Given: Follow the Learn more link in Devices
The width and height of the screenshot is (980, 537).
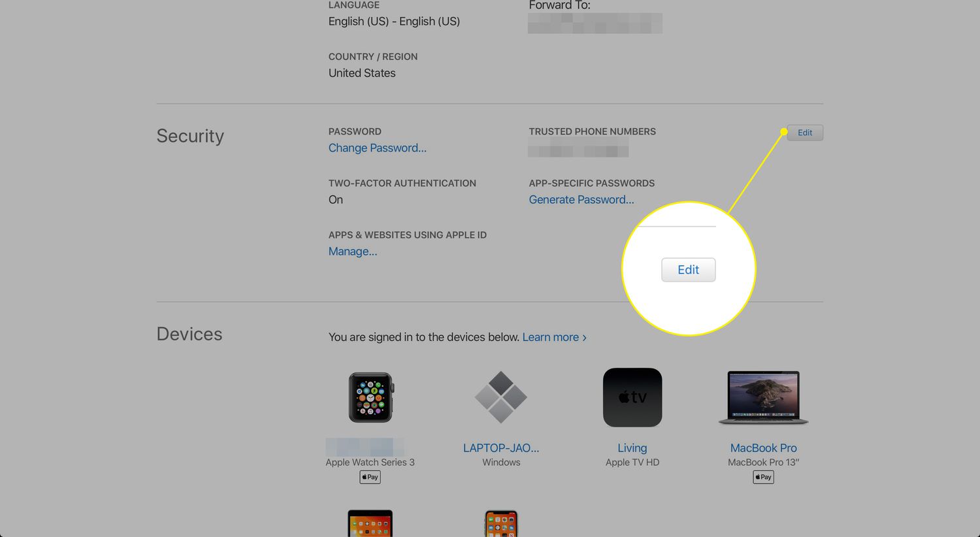Looking at the screenshot, I should tap(555, 337).
